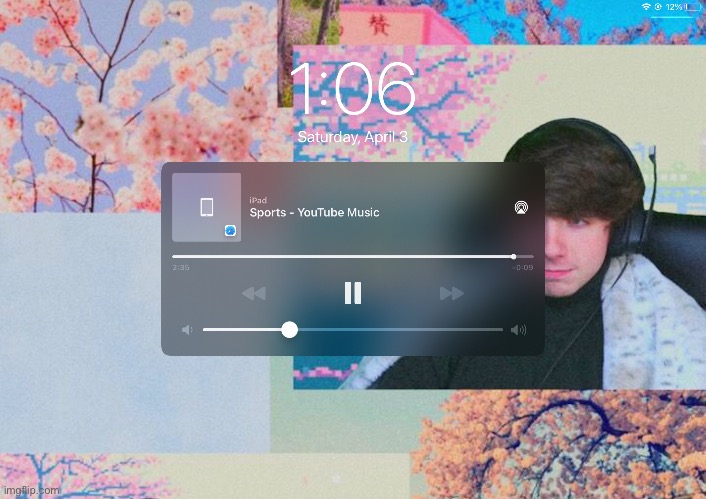Screen dimensions: 706x499
Task: Click the track progress scrubber handle
Action: tap(513, 257)
